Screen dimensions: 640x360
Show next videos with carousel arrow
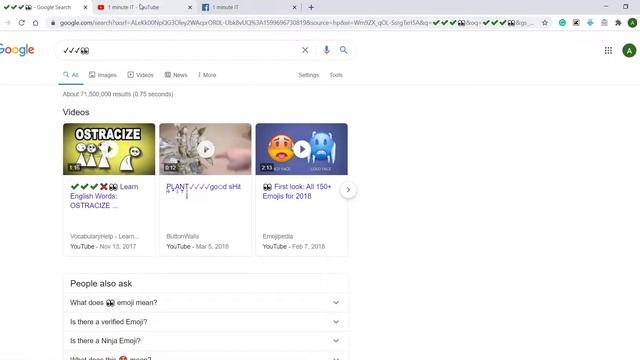click(348, 190)
